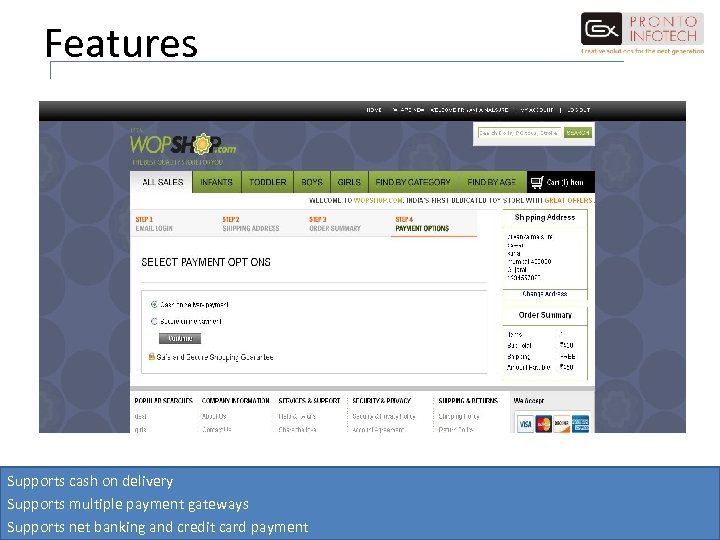Select Secure online payment option

pyautogui.click(x=154, y=321)
